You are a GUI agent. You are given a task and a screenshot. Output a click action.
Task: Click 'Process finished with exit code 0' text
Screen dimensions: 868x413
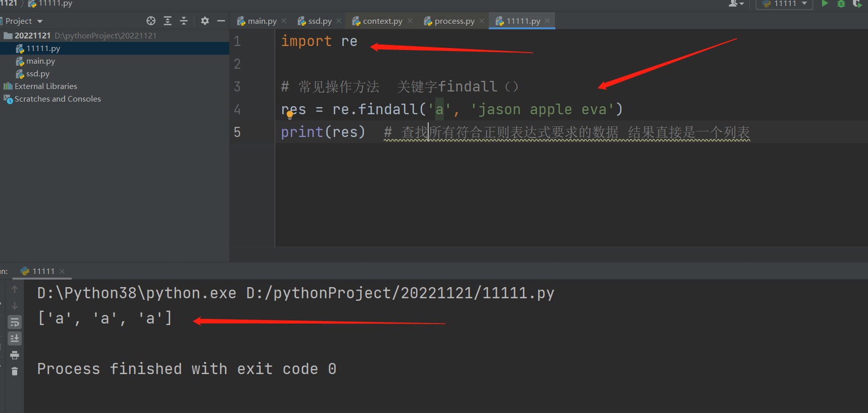(x=187, y=369)
